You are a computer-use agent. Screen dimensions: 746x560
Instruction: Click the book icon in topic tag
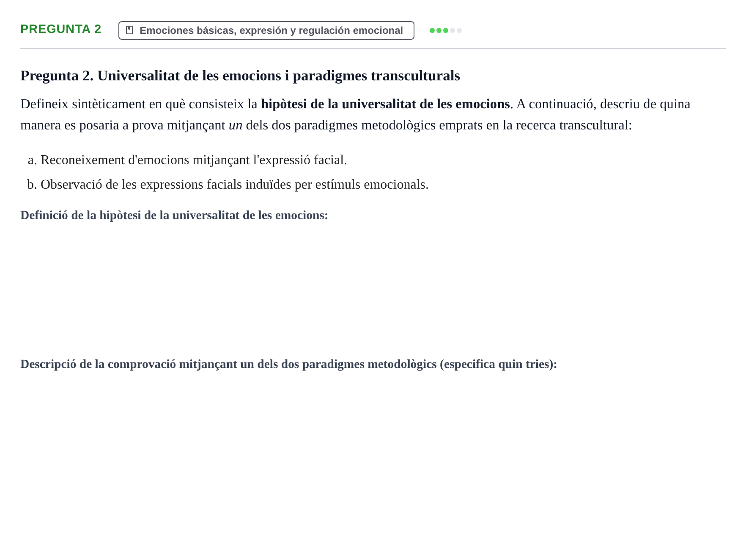point(129,30)
